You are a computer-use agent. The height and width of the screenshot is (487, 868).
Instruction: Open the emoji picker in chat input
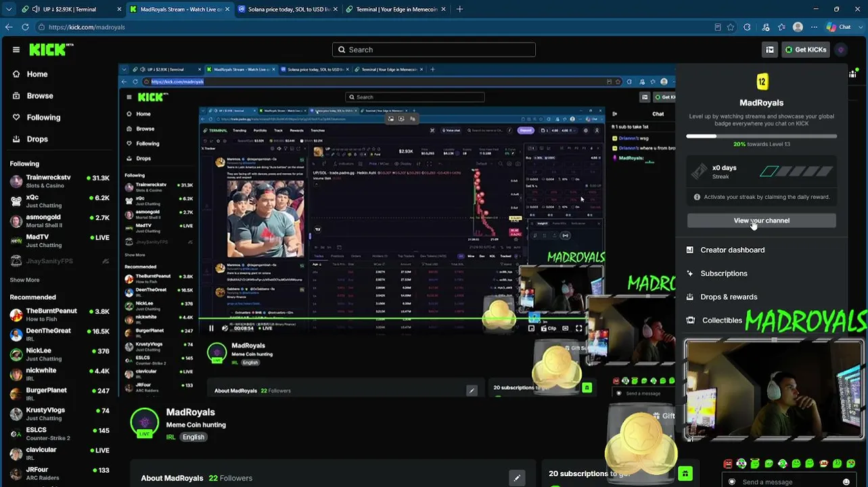pyautogui.click(x=846, y=482)
